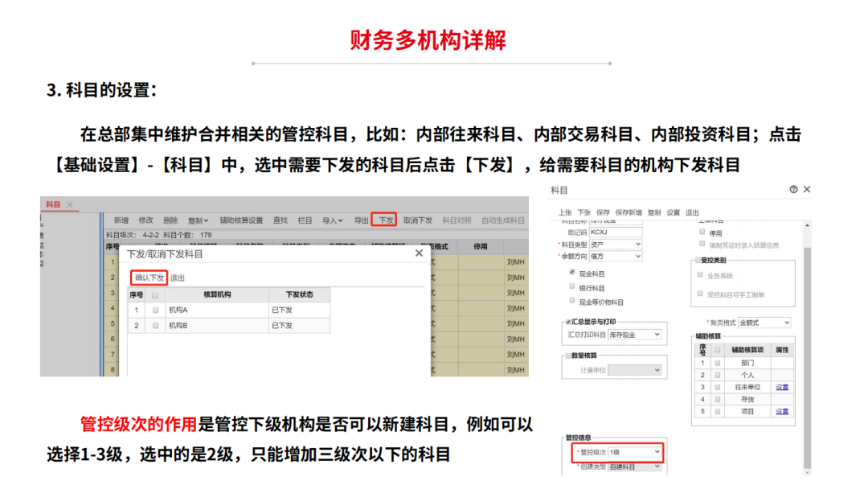Viewport: 868px width, 481px height.
Task: Click the 助记码 input field
Action: pyautogui.click(x=616, y=232)
